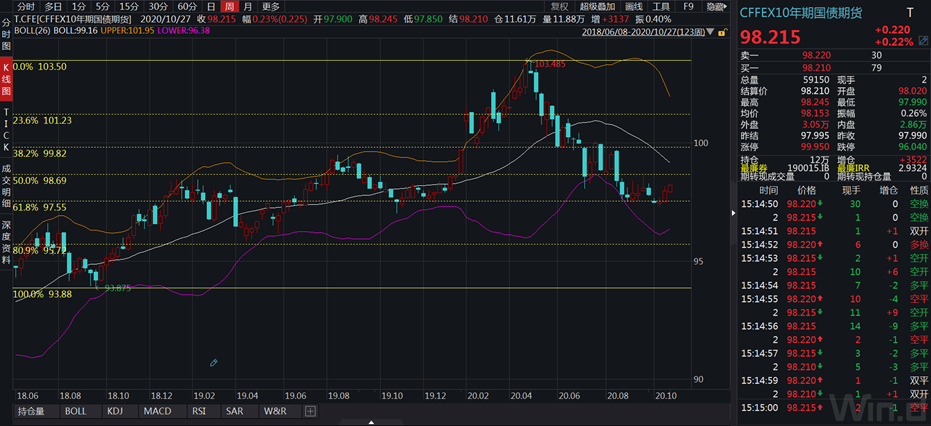Viewport: 931px width, 426px height.
Task: Click the 复权 toolbar button
Action: [x=559, y=7]
